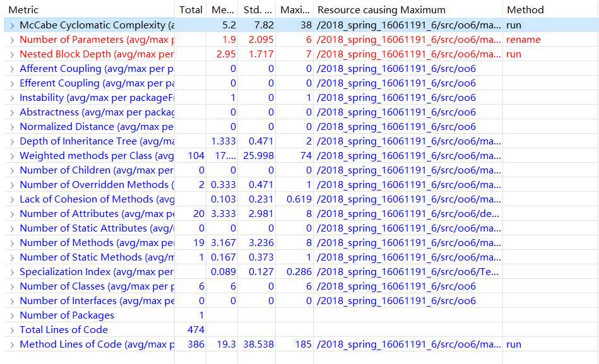Viewport: 599px width, 364px height.
Task: Click mean value 2.95
Action: 226,54
